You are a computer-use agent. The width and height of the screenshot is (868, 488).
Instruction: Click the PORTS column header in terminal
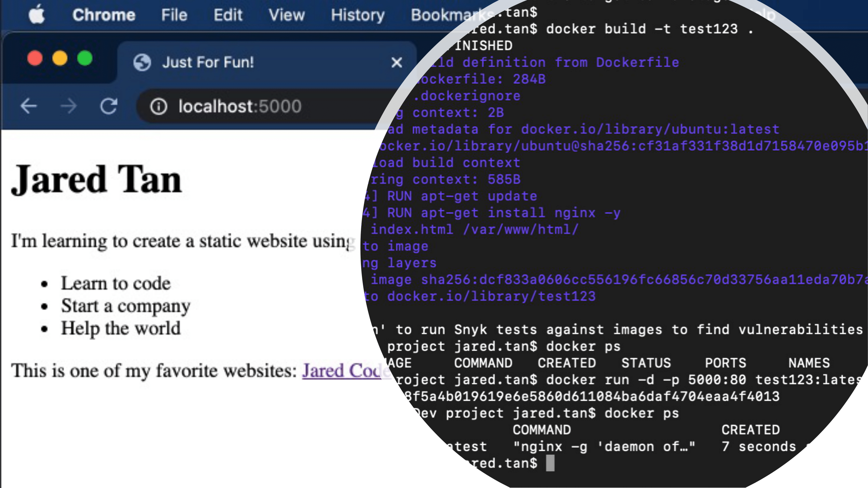(x=725, y=363)
